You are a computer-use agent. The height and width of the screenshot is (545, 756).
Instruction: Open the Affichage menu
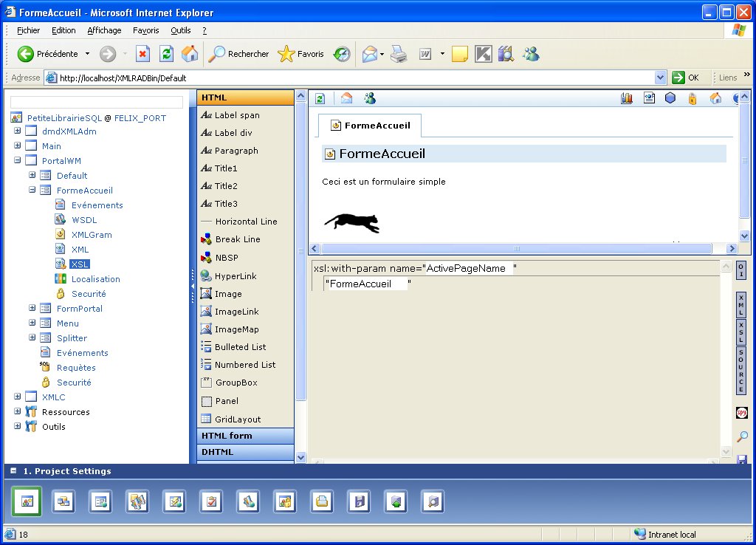104,30
